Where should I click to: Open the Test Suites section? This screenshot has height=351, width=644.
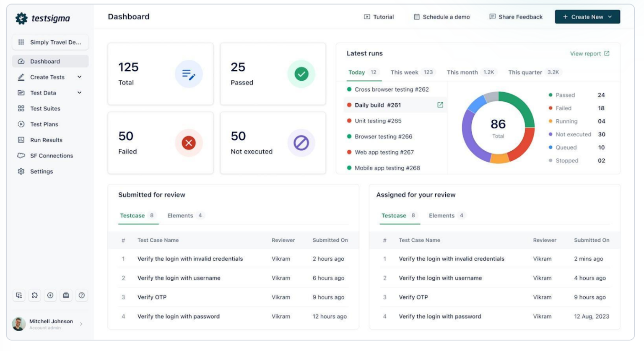tap(44, 108)
